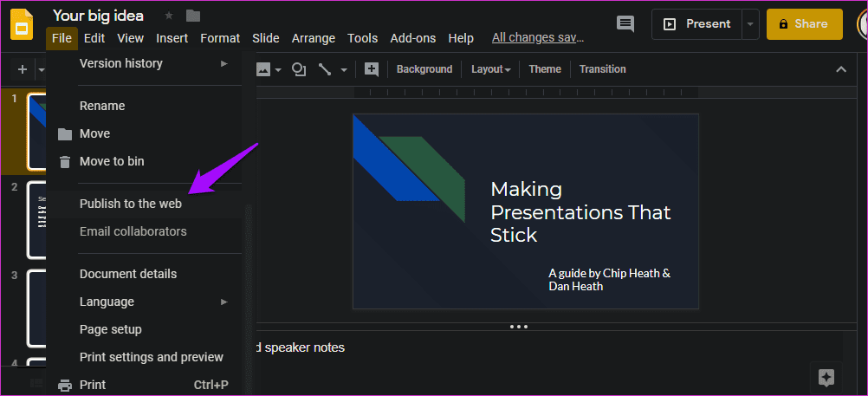Select slide 2 thumbnail in filmstrip
868x396 pixels.
[x=36, y=220]
